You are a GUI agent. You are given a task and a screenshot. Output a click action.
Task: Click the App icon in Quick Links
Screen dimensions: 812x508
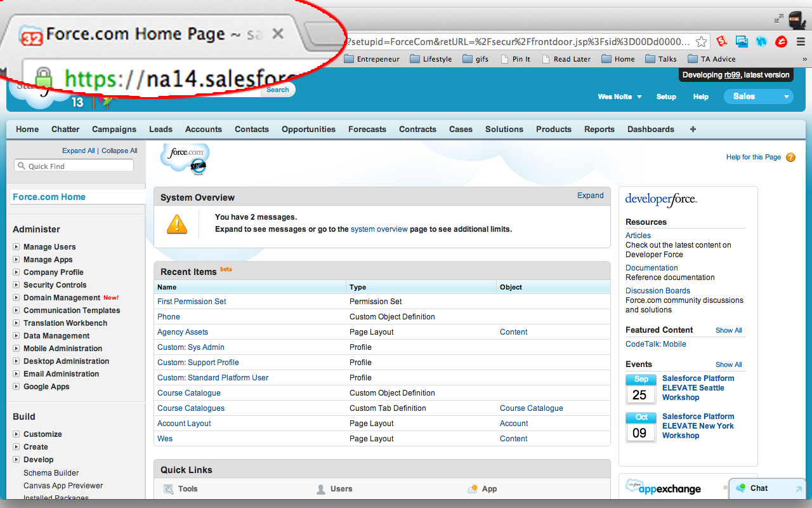point(473,489)
